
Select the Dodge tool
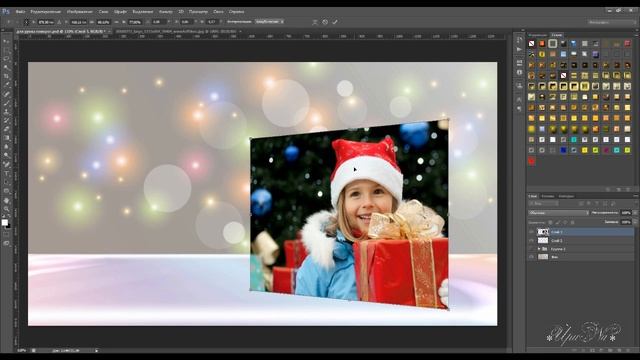[6, 155]
